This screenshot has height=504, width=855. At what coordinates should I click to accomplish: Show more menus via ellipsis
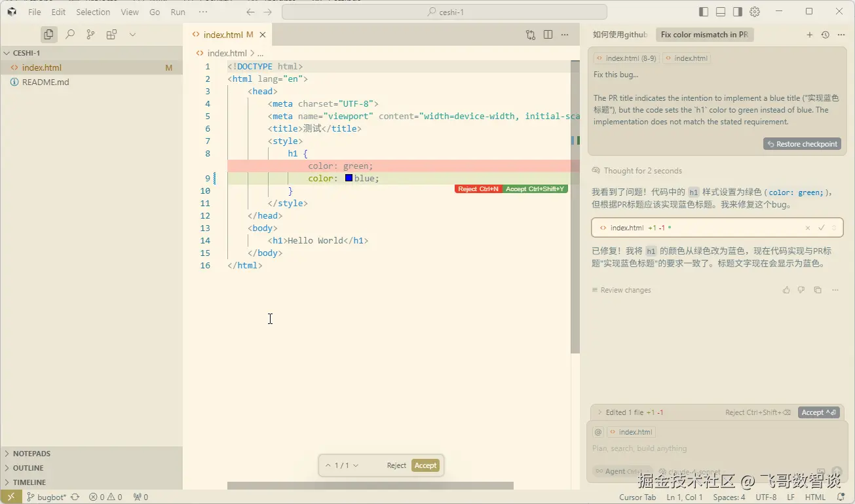(x=202, y=12)
